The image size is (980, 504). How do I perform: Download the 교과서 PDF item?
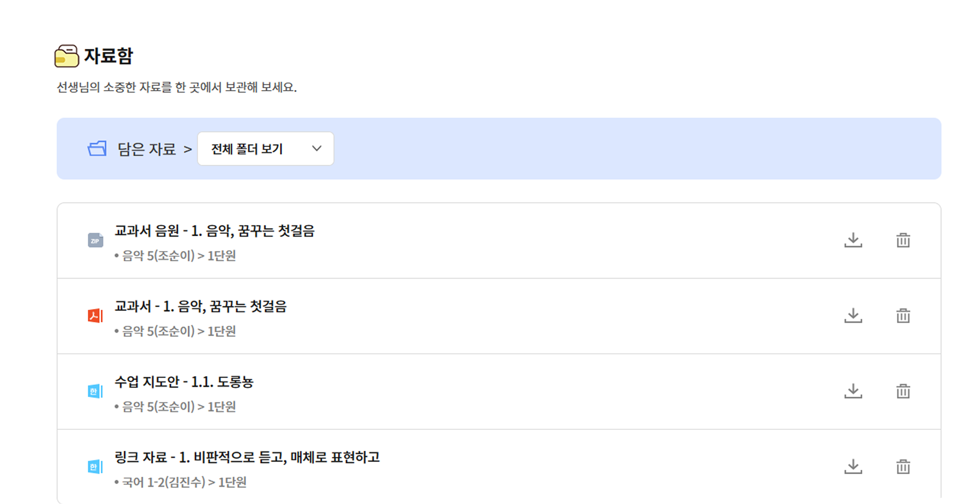(853, 315)
